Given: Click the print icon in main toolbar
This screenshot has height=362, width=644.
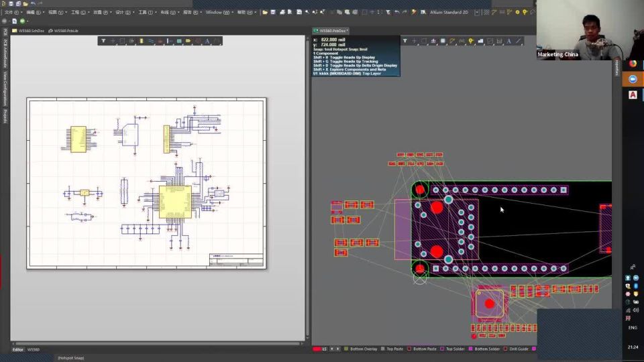Looking at the screenshot, I should coord(282,12).
